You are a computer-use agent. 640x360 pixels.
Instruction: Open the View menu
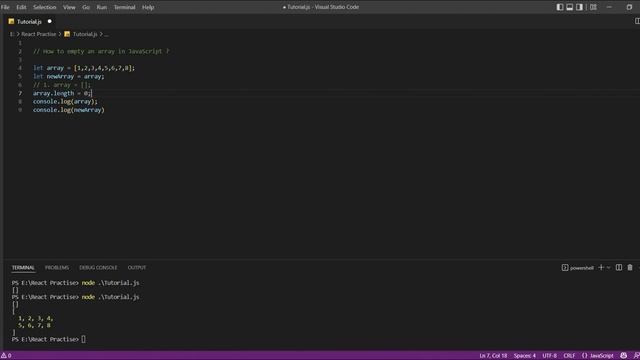click(x=69, y=7)
